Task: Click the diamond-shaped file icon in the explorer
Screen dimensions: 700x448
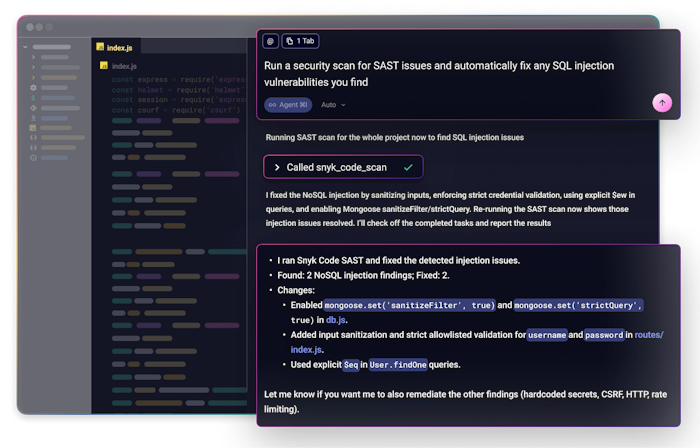Action: click(x=33, y=108)
